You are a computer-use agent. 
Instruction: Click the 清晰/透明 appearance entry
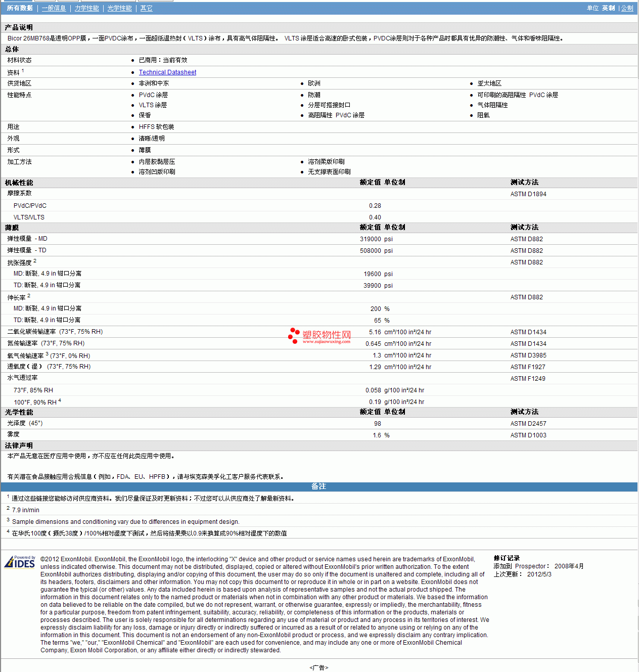tap(152, 139)
